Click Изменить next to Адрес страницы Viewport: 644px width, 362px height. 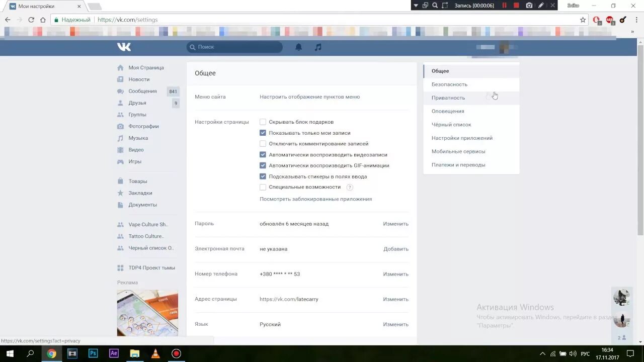coord(395,299)
